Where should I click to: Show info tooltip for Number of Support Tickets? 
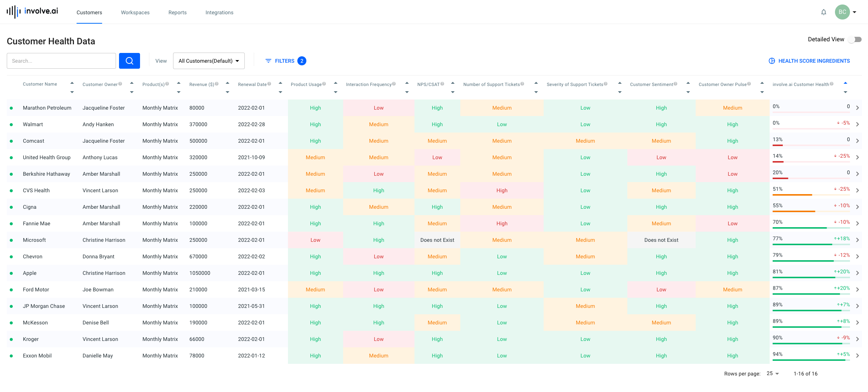pyautogui.click(x=522, y=84)
